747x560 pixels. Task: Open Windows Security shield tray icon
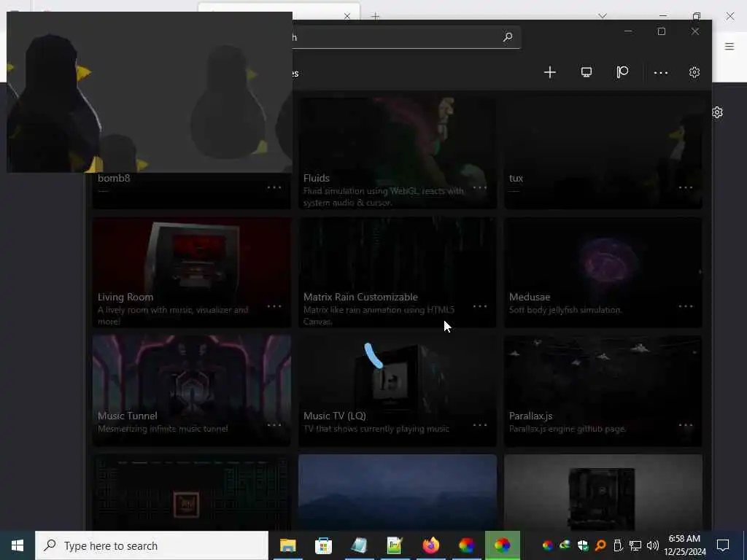[x=583, y=545]
